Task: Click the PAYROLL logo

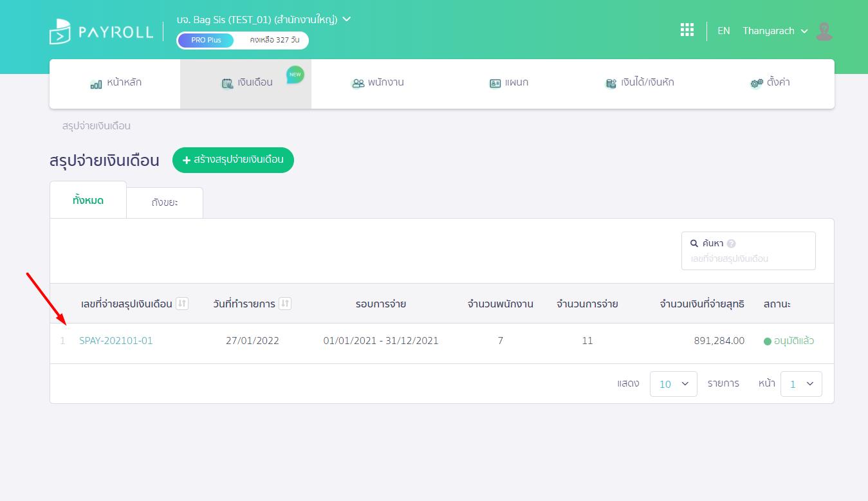Action: [101, 32]
